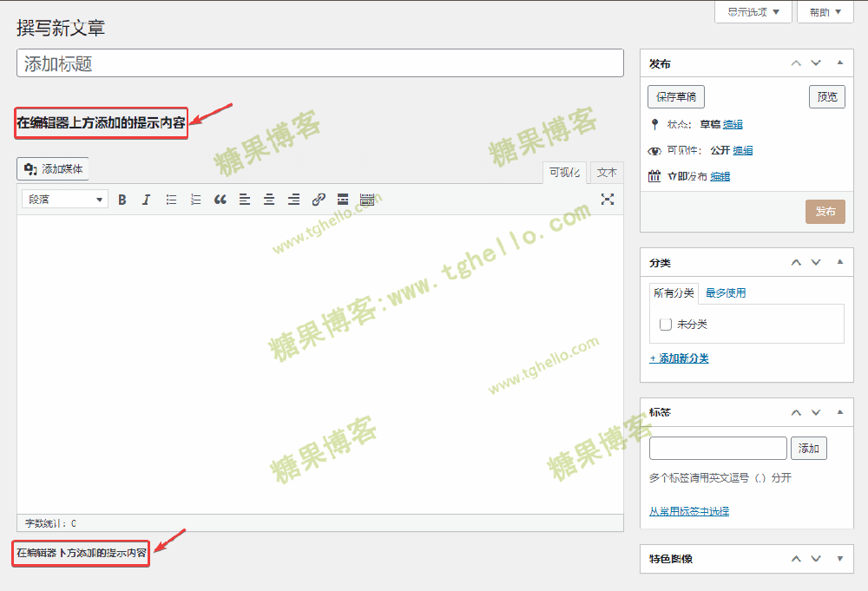868x591 pixels.
Task: Collapse the 发布 panel
Action: click(x=840, y=62)
